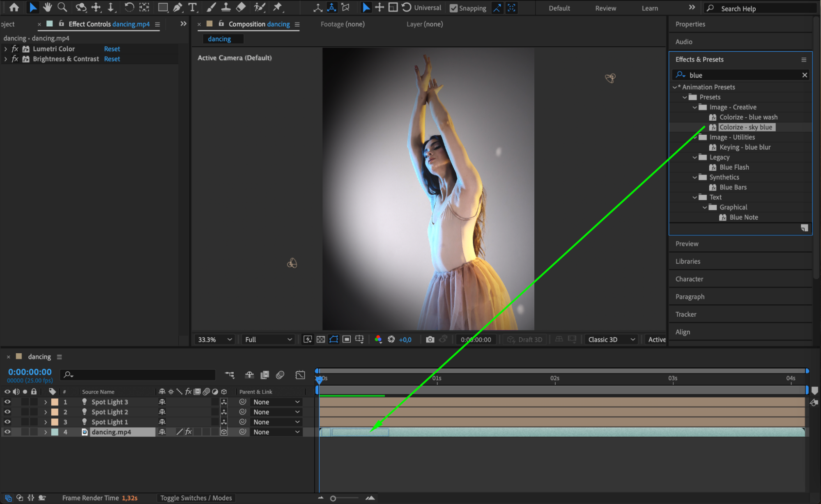The width and height of the screenshot is (821, 504).
Task: Select the Hand tool
Action: [47, 7]
